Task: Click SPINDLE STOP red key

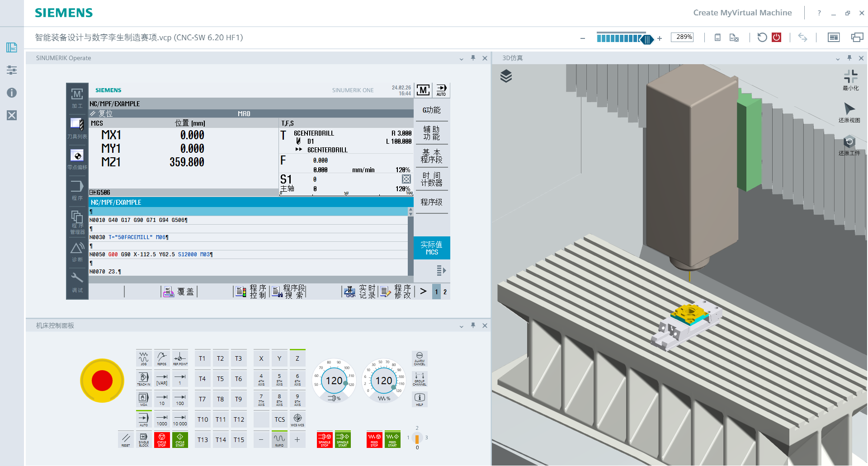Action: 325,439
